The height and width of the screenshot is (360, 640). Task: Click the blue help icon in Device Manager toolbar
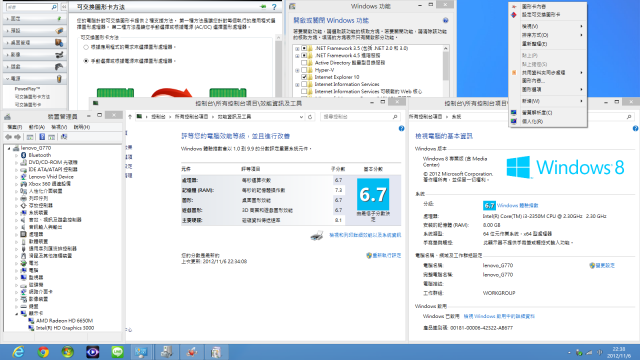click(x=42, y=137)
